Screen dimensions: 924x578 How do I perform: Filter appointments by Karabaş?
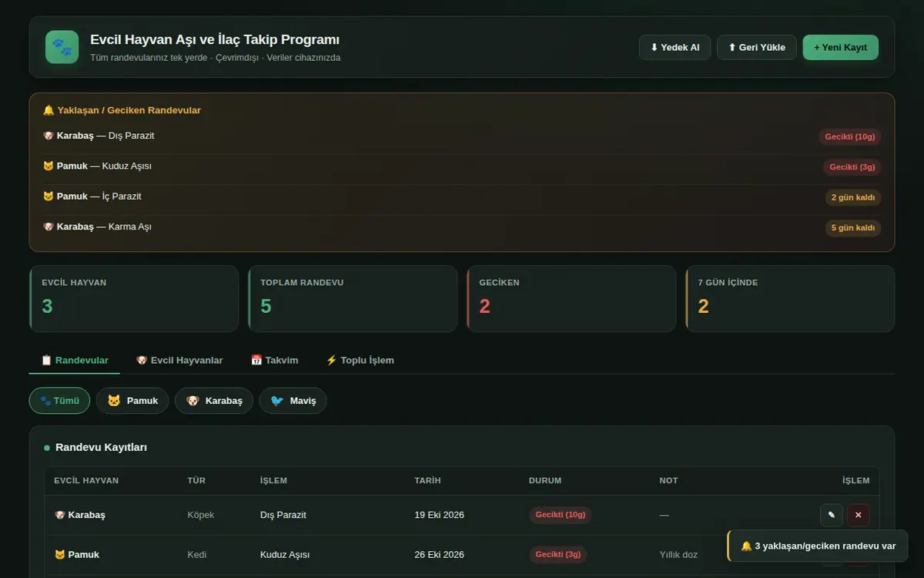(214, 401)
